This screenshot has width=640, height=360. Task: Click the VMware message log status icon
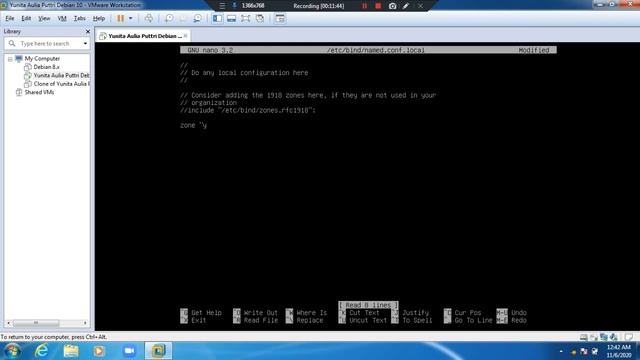coord(629,337)
